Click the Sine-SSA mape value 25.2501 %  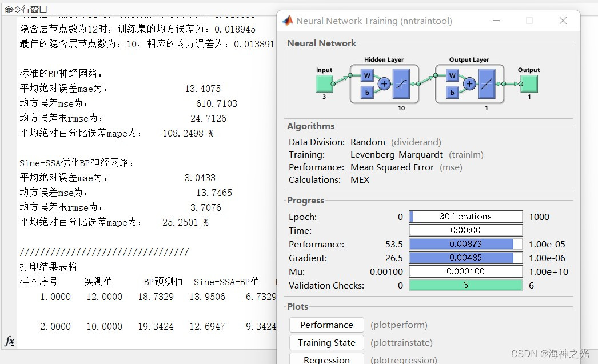coord(185,223)
